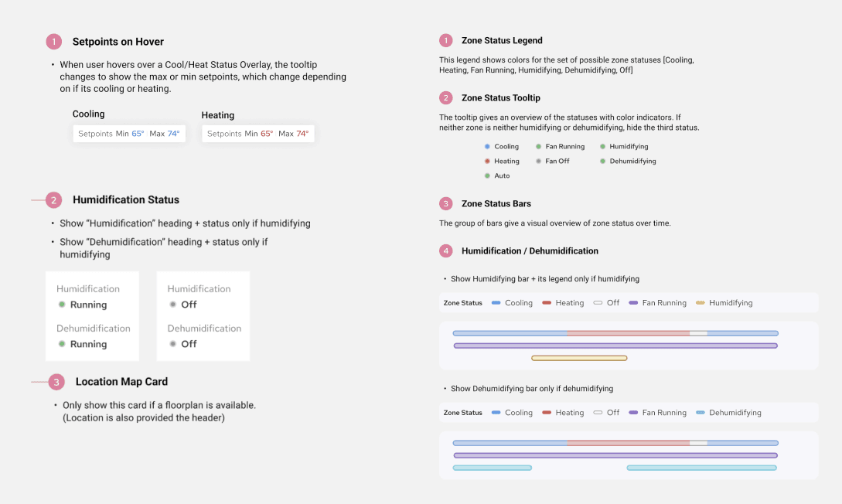Click the number 2 badge next to Humidification Status

53,200
